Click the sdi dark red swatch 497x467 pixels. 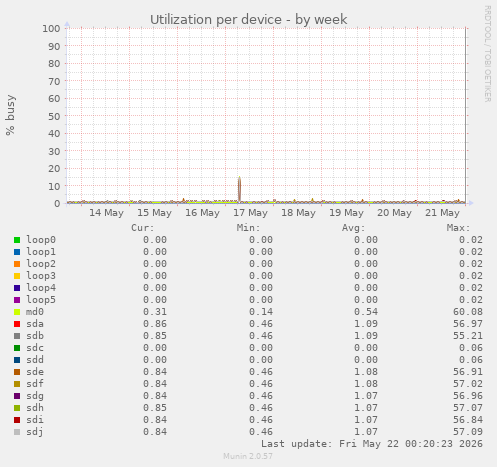click(17, 420)
